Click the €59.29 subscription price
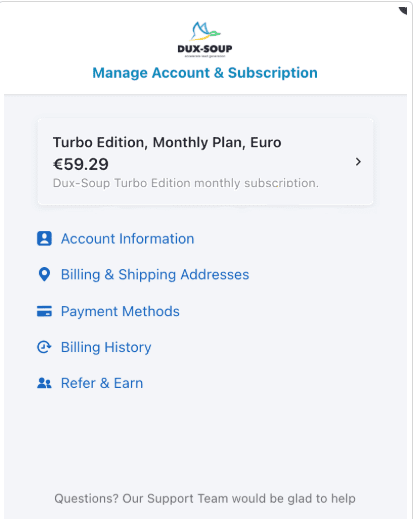 (81, 164)
